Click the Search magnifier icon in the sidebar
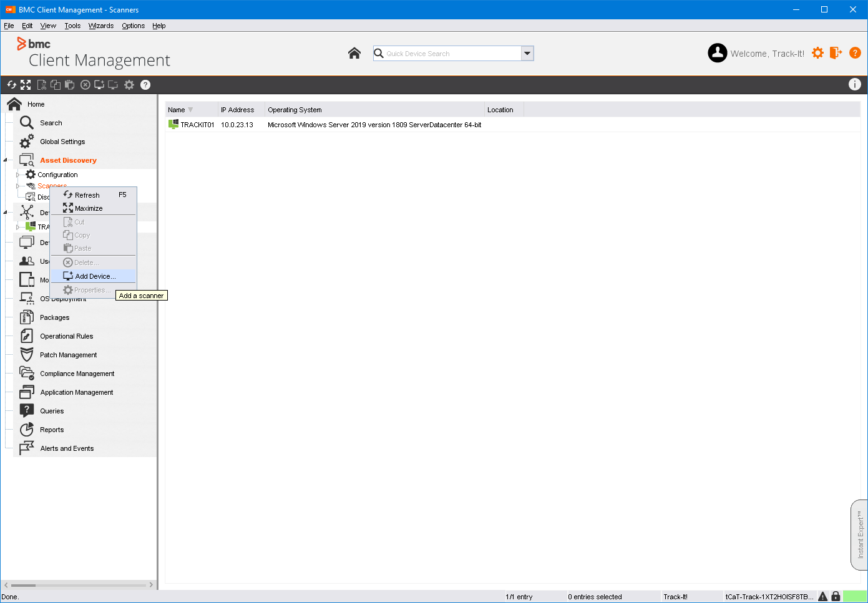The width and height of the screenshot is (868, 603). pos(27,123)
